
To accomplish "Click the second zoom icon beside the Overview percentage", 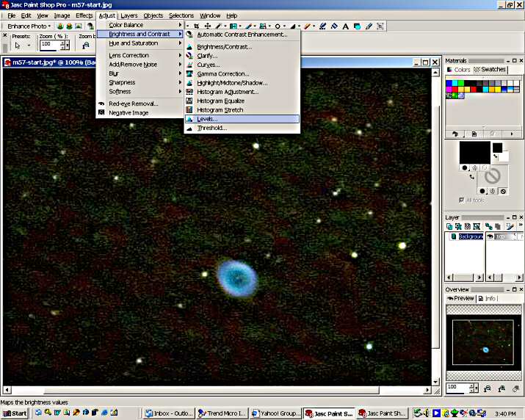I will click(x=502, y=389).
